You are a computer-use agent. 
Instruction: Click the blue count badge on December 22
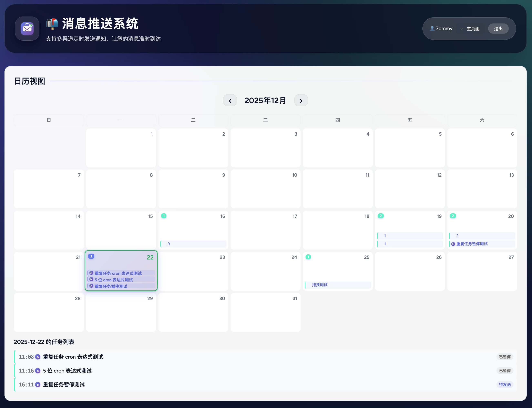[91, 256]
